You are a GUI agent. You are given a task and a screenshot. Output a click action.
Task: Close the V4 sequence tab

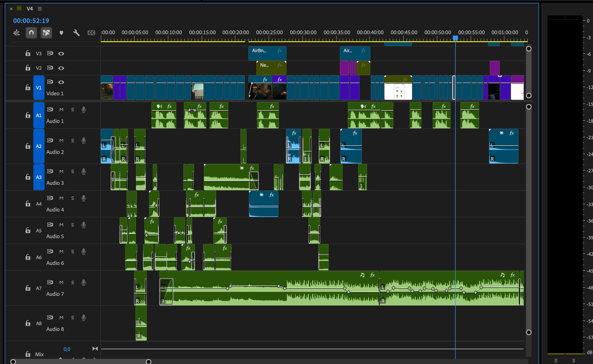pyautogui.click(x=11, y=9)
